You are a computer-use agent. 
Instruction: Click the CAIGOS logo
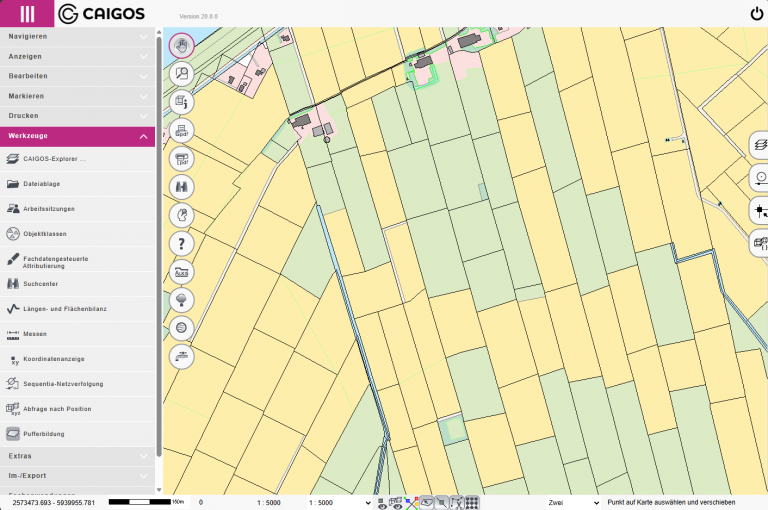click(101, 14)
